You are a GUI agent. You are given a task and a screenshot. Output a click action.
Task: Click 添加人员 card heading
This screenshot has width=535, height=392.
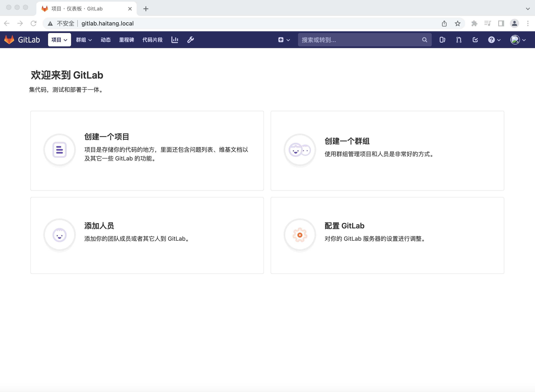(x=99, y=226)
